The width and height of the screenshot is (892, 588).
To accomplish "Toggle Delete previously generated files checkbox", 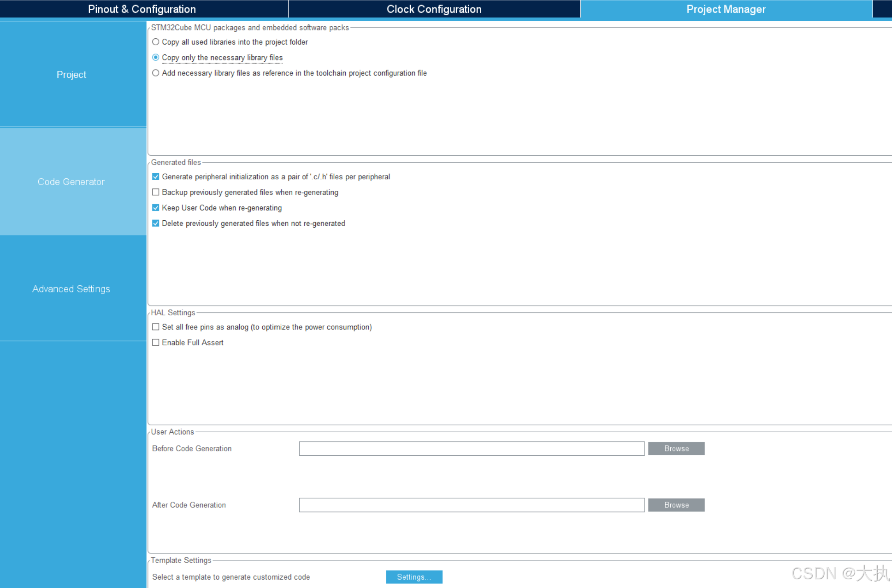I will pyautogui.click(x=156, y=223).
